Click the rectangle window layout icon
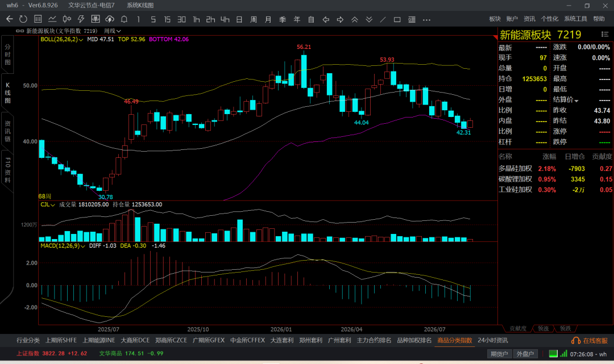Viewport: 614px width, 364px height. click(397, 19)
